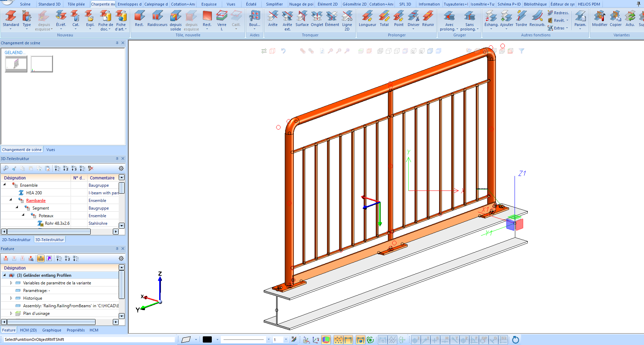Expand Variables de paramètre de la variante
This screenshot has width=644, height=345.
click(11, 283)
